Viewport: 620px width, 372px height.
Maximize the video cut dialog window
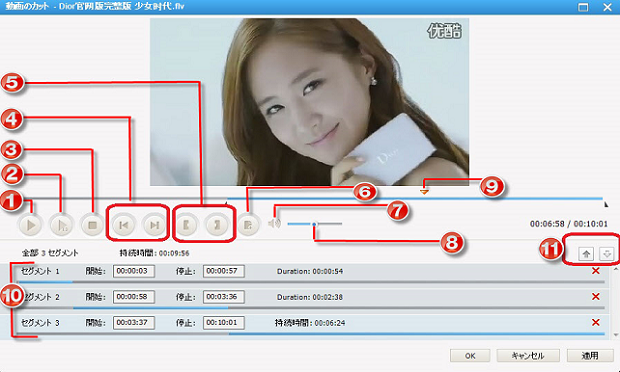(x=583, y=7)
